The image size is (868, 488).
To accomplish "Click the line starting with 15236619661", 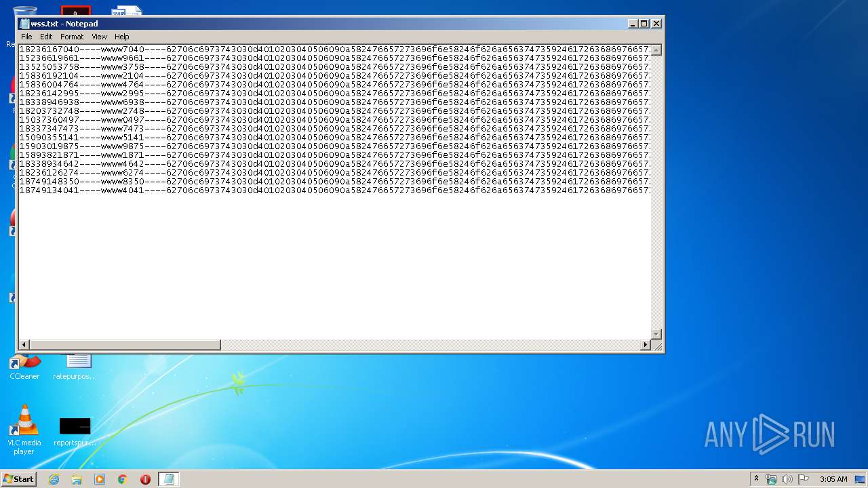I will tap(334, 58).
